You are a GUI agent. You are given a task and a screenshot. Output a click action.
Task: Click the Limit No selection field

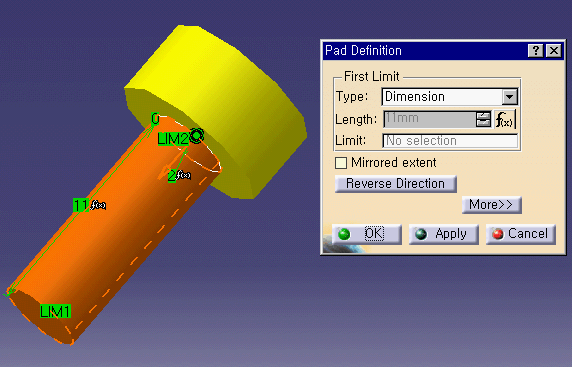click(450, 141)
